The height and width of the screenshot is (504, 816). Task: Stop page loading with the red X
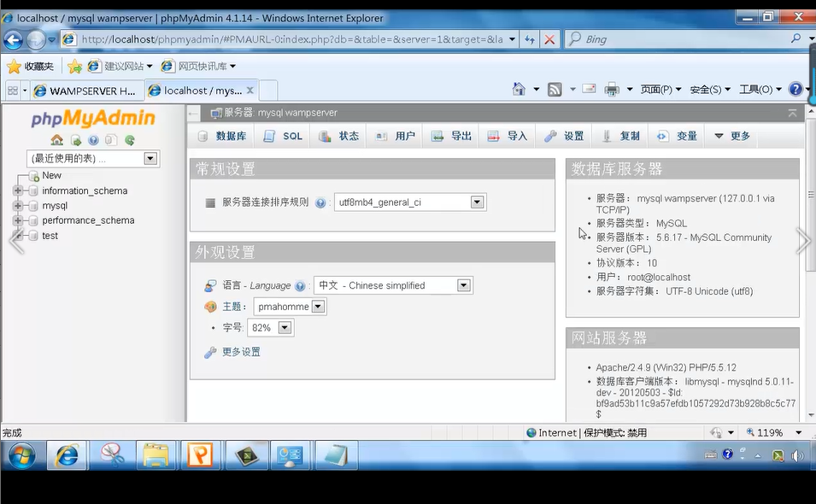(x=549, y=39)
